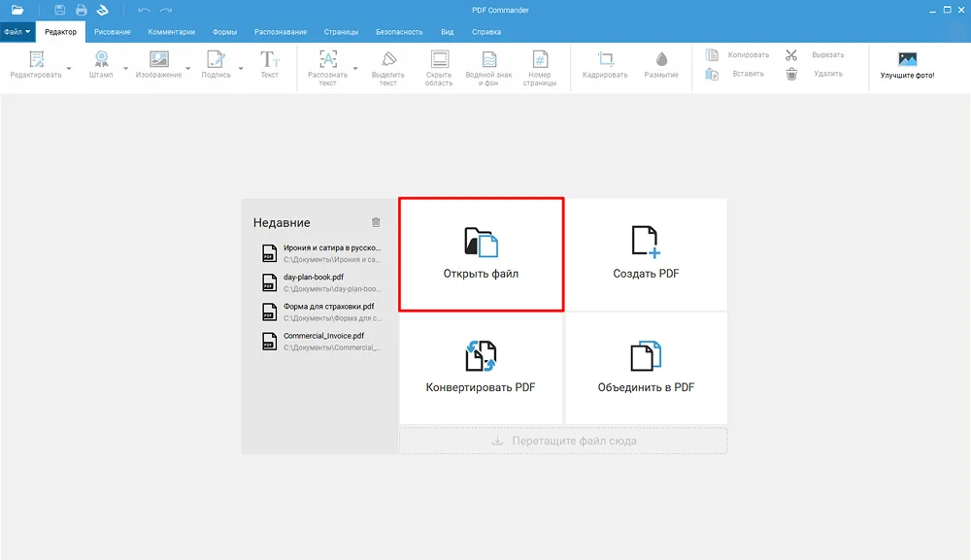
Task: Expand the Редактировать dropdown arrow
Action: pos(69,69)
